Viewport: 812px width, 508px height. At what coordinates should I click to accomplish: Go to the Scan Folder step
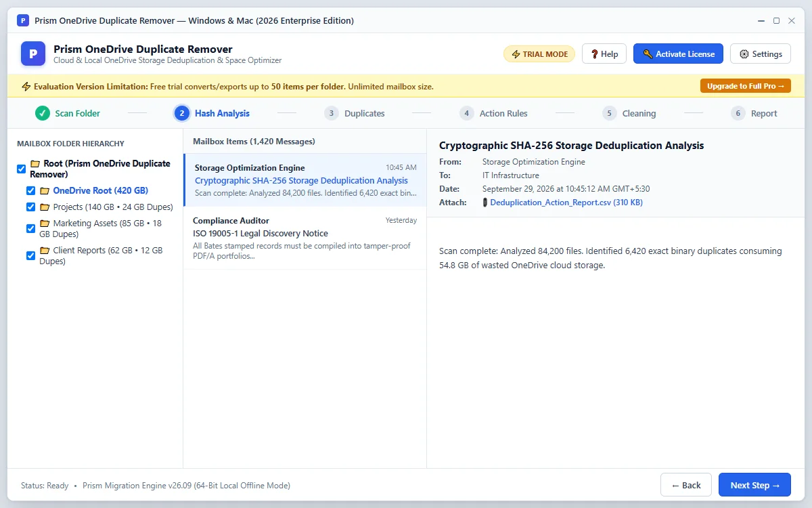pyautogui.click(x=68, y=113)
